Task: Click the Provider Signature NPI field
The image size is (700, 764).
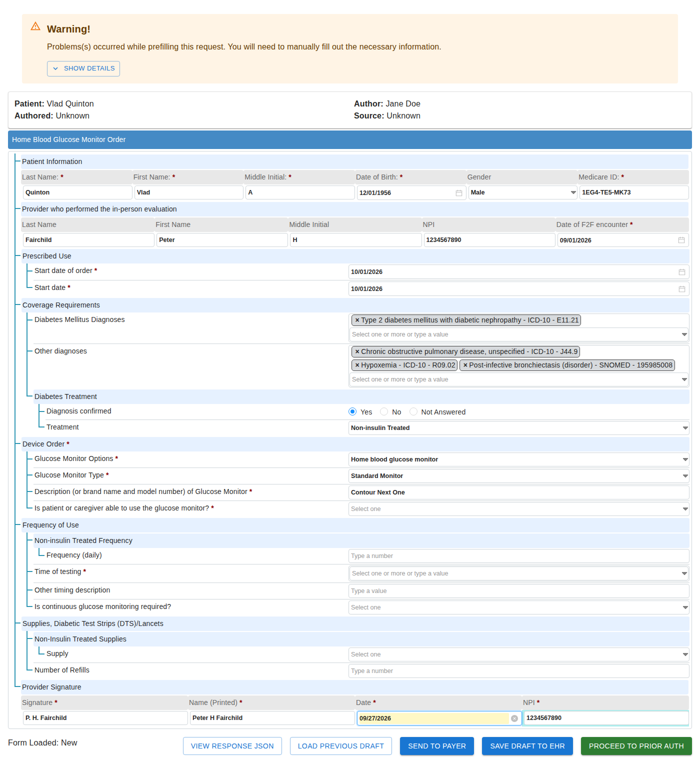Action: click(x=606, y=718)
